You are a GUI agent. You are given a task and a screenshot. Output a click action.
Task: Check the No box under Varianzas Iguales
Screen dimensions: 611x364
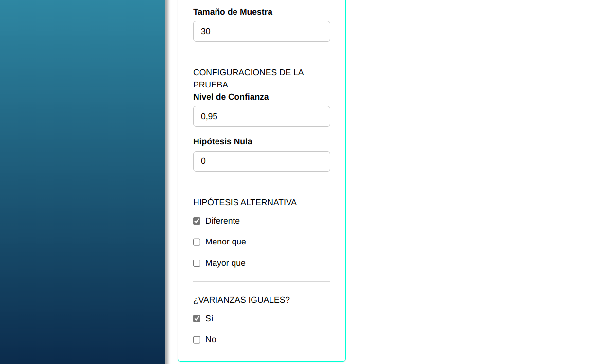[197, 340]
